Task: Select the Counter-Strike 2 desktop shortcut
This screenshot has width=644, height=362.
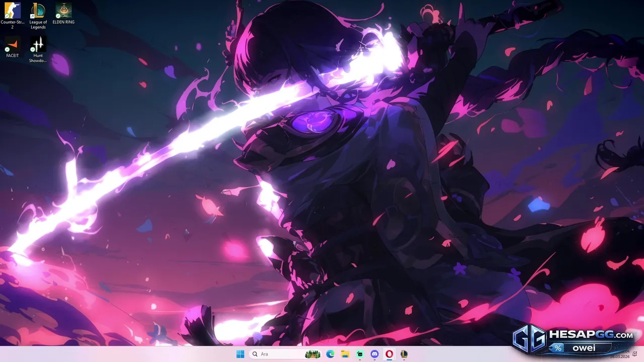Action: tap(13, 16)
